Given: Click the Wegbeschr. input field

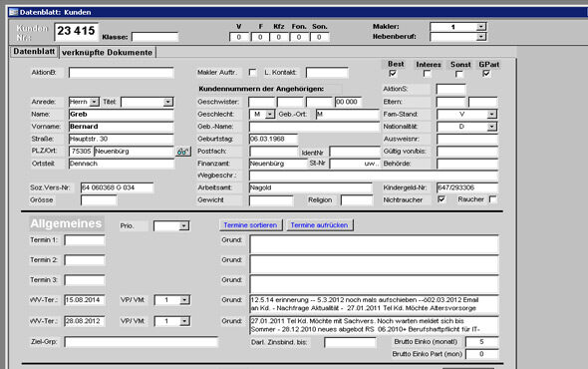Looking at the screenshot, I should pyautogui.click(x=374, y=176).
